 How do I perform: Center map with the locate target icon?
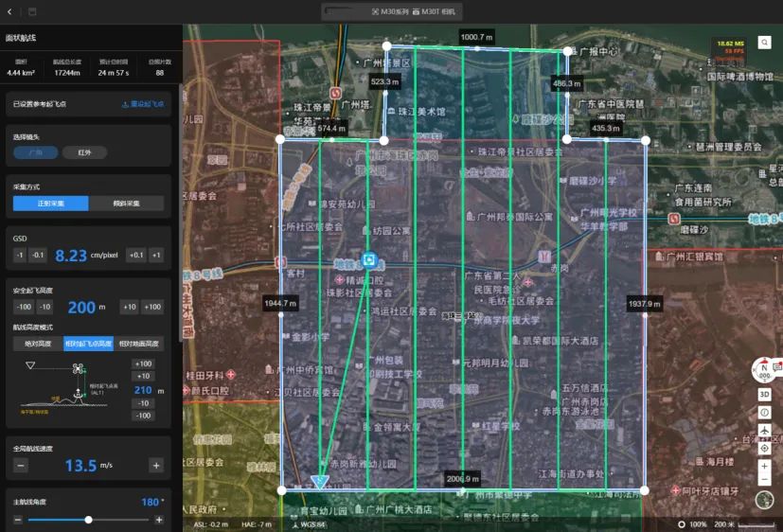point(764,448)
